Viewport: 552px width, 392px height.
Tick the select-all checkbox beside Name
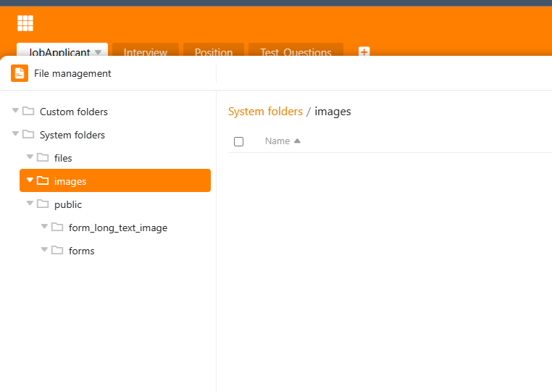click(238, 141)
